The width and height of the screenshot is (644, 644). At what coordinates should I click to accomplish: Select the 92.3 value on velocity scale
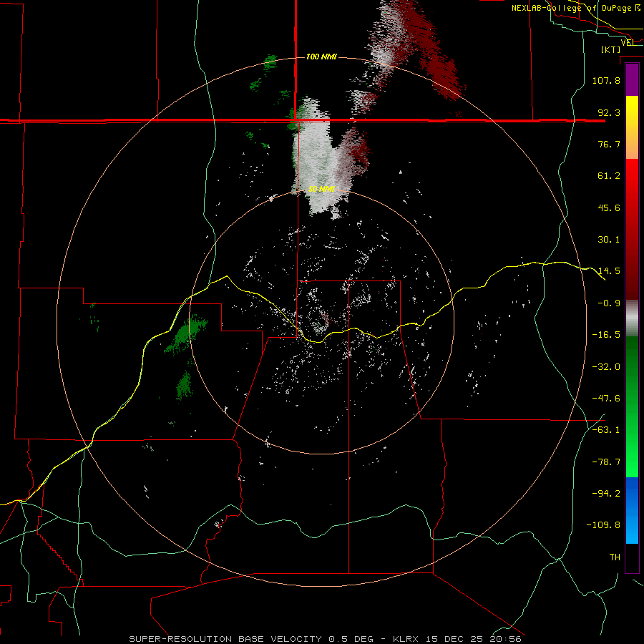pyautogui.click(x=609, y=112)
